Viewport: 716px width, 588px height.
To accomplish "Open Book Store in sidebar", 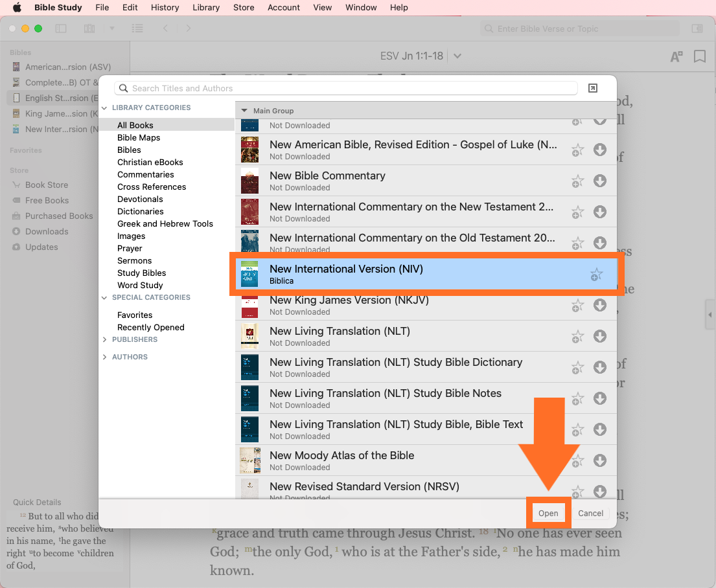I will (x=47, y=185).
